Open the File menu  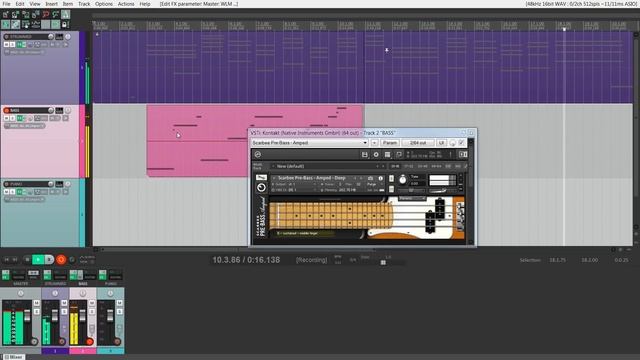point(6,4)
